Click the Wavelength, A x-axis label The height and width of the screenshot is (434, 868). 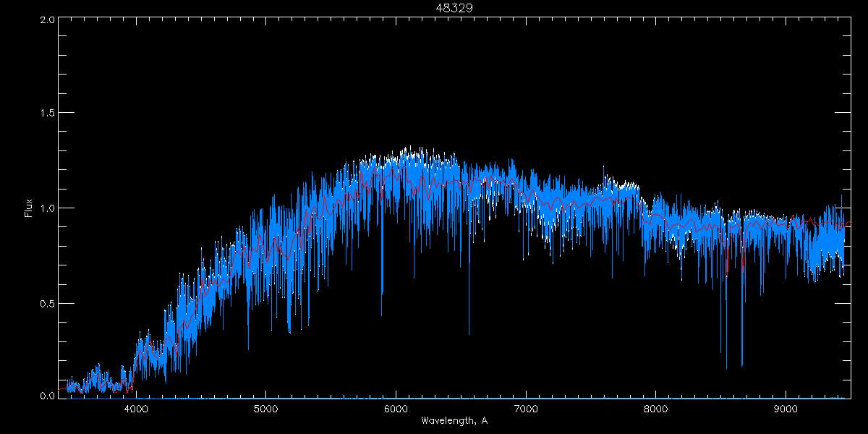click(454, 420)
